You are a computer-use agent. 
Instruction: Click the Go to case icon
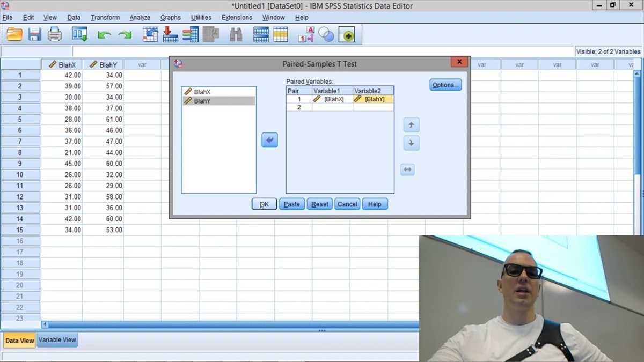[x=150, y=35]
